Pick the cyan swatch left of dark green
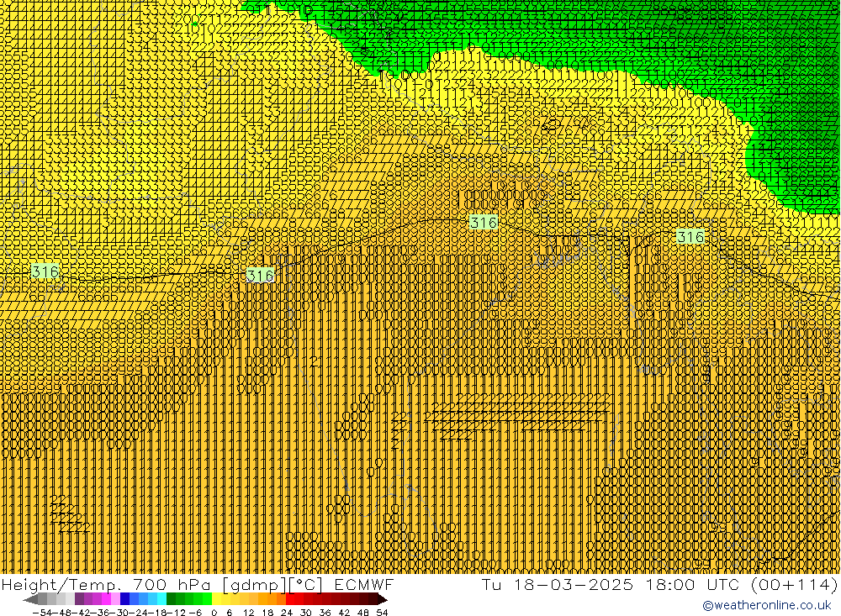 pos(161,599)
